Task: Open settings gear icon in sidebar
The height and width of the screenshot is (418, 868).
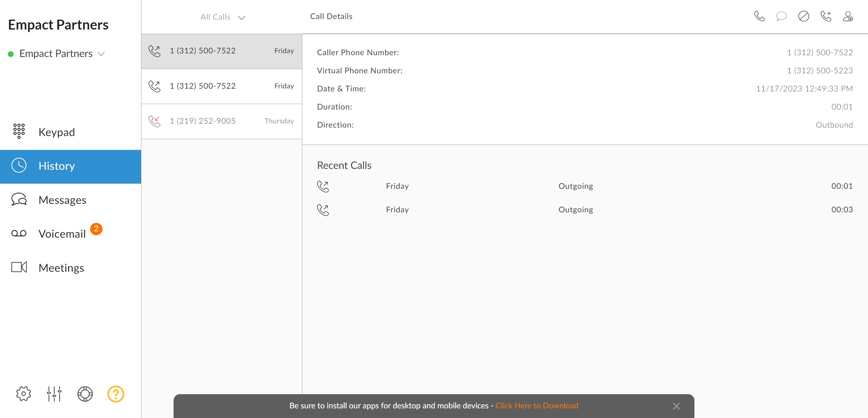Action: tap(23, 393)
